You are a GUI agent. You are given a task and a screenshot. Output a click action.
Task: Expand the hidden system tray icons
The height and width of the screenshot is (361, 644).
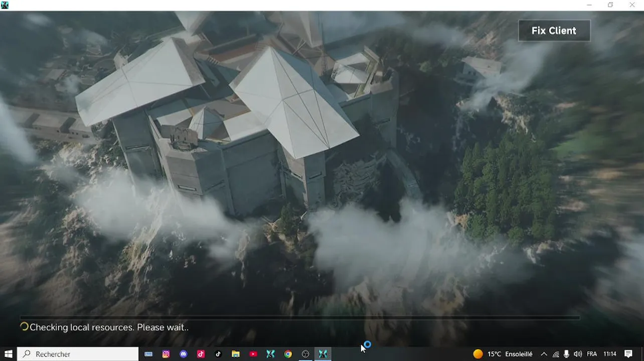click(x=544, y=354)
